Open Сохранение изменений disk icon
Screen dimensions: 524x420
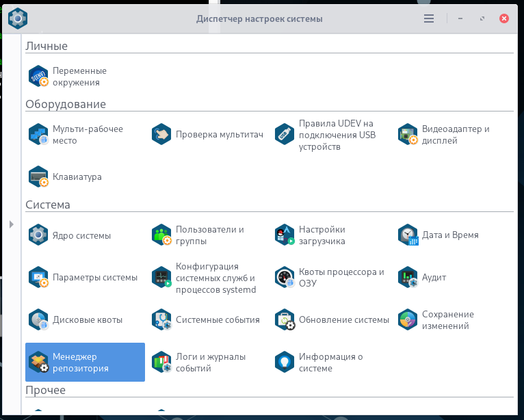click(408, 319)
